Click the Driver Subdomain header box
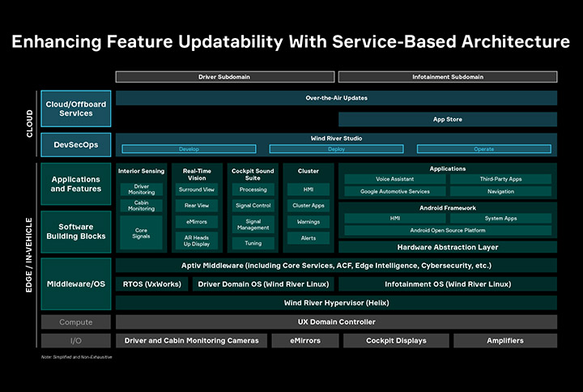The width and height of the screenshot is (583, 392). coord(225,77)
